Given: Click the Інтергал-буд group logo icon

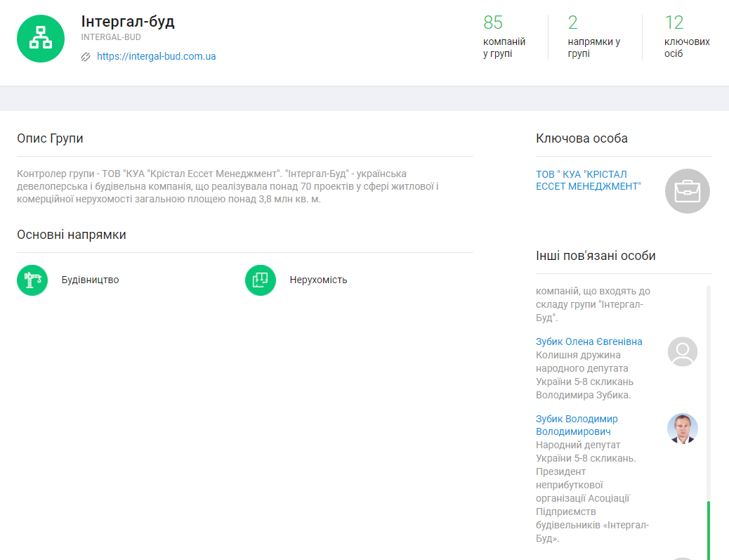Looking at the screenshot, I should 41,39.
